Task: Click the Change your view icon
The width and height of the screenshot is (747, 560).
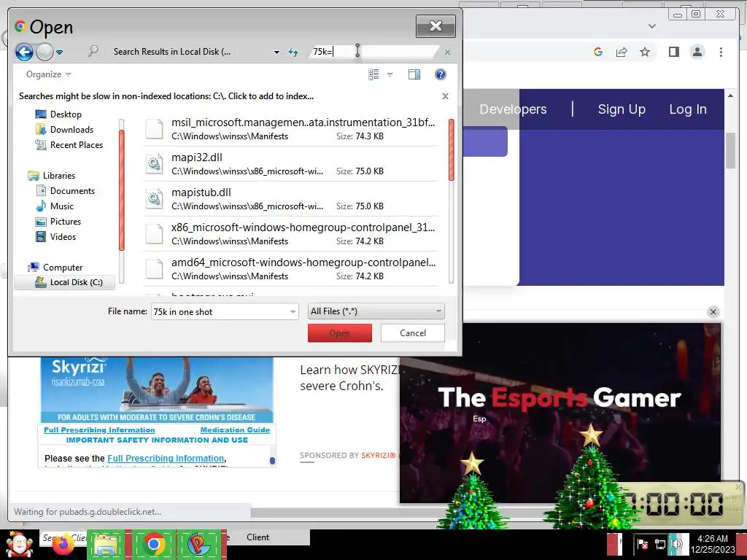Action: click(373, 74)
